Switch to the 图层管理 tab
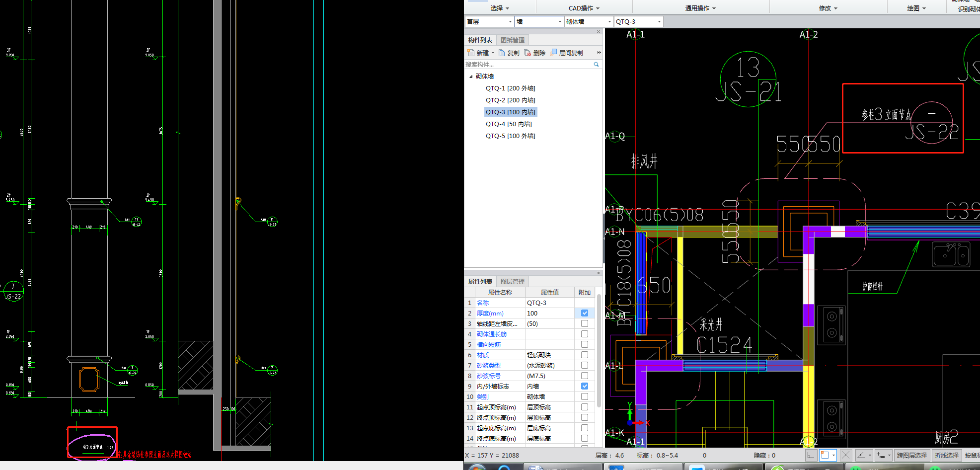The height and width of the screenshot is (470, 980). (x=512, y=281)
